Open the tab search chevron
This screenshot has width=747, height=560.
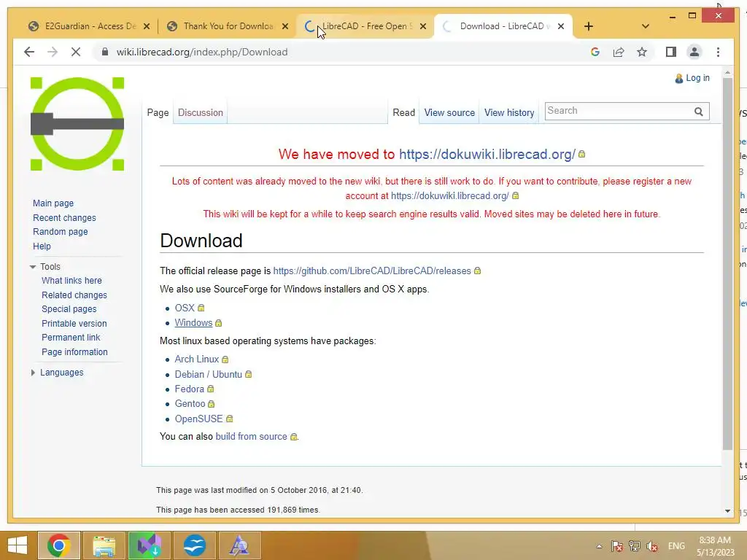[x=645, y=26]
